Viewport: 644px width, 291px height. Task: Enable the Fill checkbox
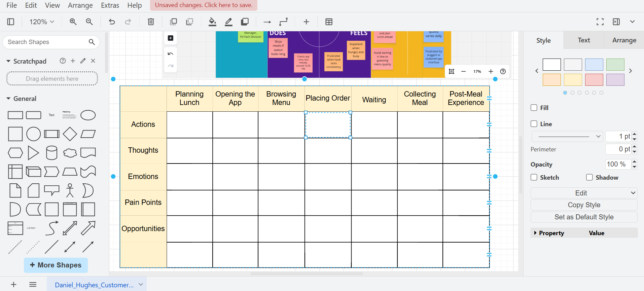(x=534, y=108)
